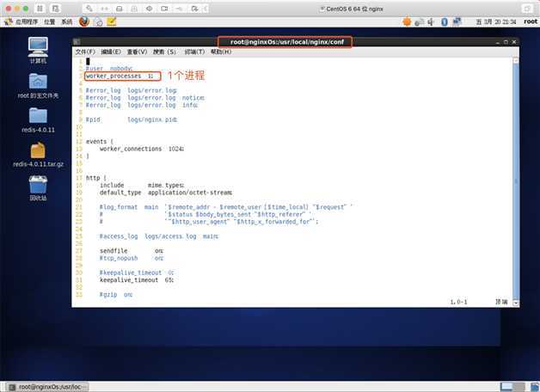Screen dimensions: 540x392
Task: Click the '#tcp_nopush on;' line
Action: (132, 258)
